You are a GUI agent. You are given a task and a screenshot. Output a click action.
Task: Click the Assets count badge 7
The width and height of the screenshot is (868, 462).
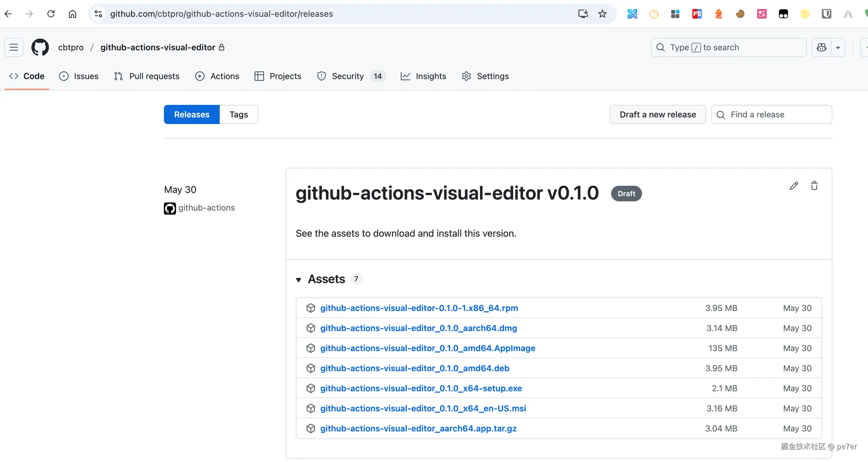coord(356,279)
